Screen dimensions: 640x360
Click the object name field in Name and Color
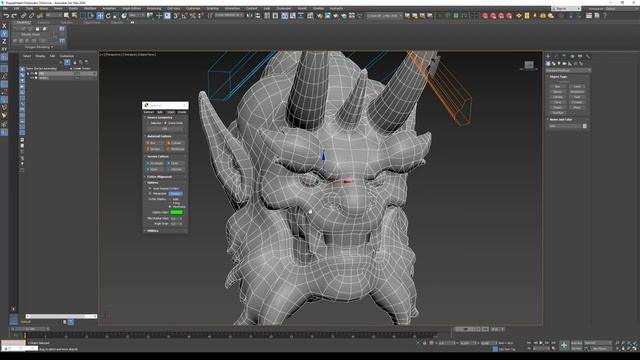pos(565,126)
